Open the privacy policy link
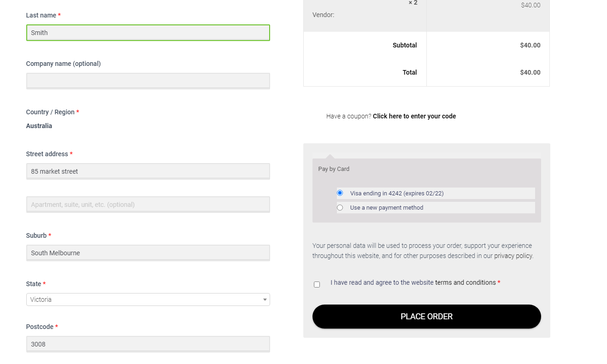 pyautogui.click(x=513, y=256)
